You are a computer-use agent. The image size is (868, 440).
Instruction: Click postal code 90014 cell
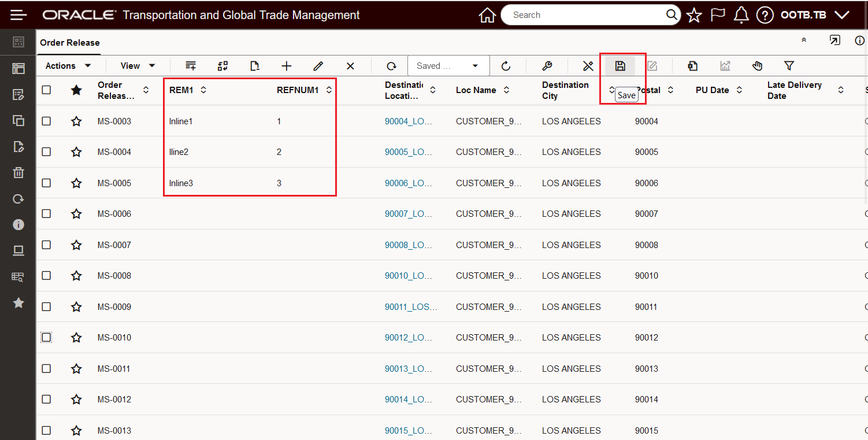point(647,400)
